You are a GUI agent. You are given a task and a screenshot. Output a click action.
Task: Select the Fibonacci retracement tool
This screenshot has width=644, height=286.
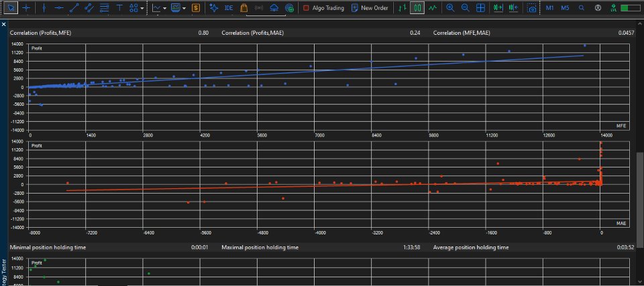(x=105, y=8)
